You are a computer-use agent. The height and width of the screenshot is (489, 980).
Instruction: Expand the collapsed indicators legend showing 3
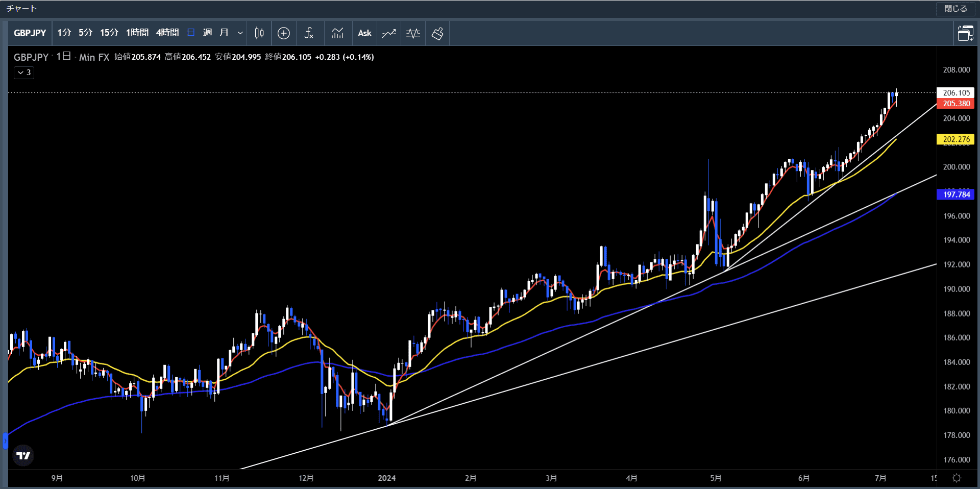click(x=24, y=72)
